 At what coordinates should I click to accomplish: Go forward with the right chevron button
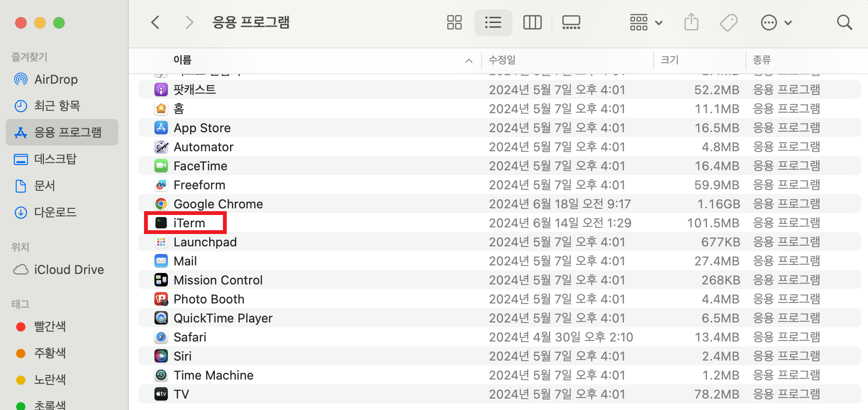(189, 22)
